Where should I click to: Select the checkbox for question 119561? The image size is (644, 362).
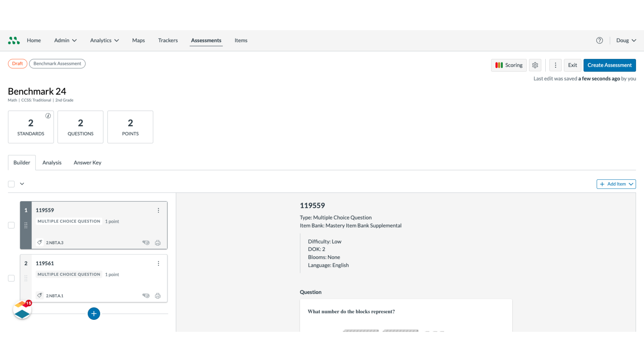[11, 278]
